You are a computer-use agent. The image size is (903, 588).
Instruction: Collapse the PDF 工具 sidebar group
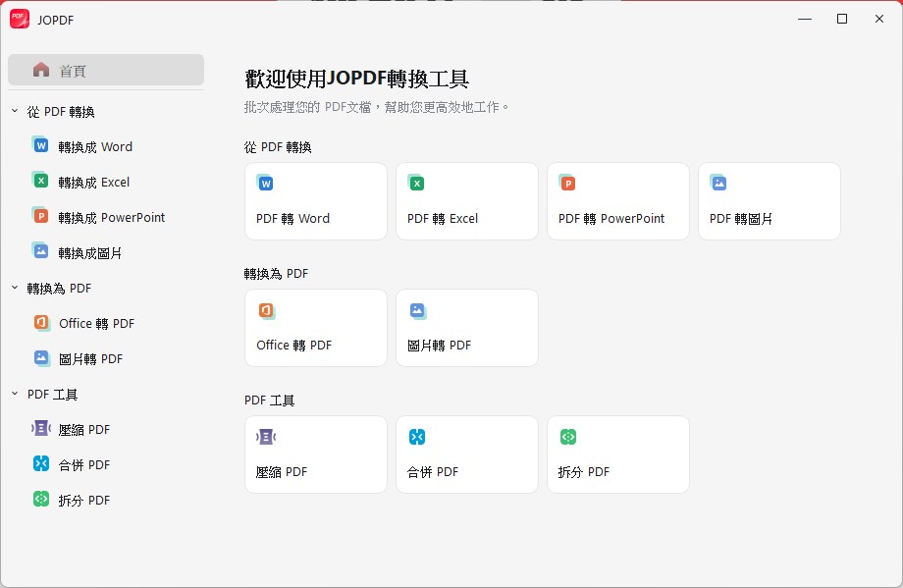pyautogui.click(x=15, y=394)
